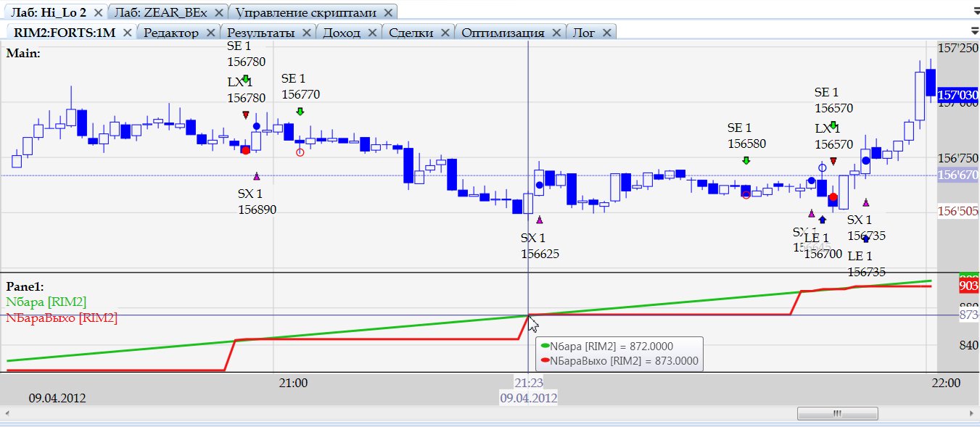The height and width of the screenshot is (427, 980).
Task: Click the horizontal scrollbar thumb
Action: (837, 414)
